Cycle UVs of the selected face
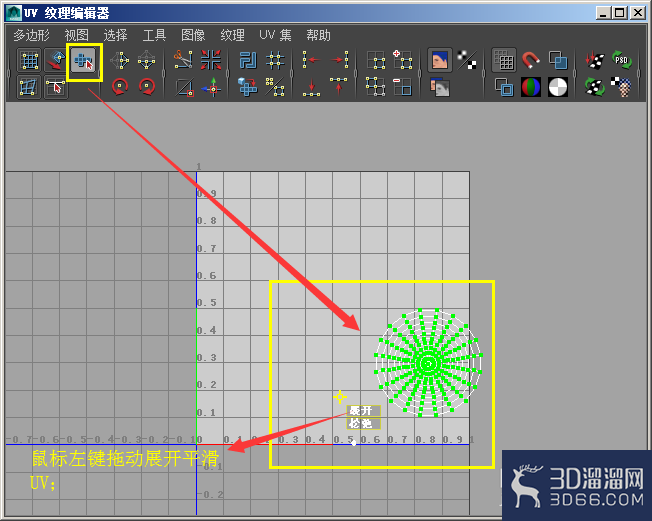Viewport: 652px width, 521px height. (x=275, y=87)
